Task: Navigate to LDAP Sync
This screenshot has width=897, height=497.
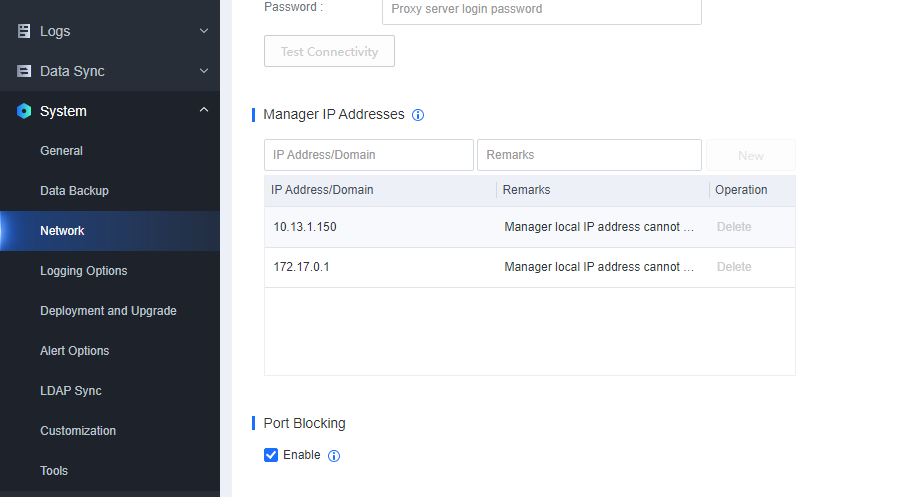Action: pyautogui.click(x=70, y=391)
